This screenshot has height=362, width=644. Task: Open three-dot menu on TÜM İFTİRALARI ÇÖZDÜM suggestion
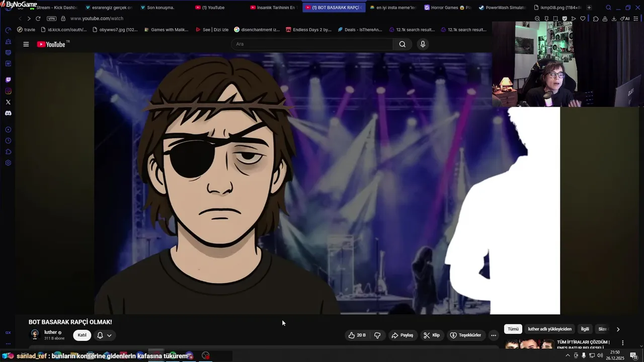click(x=622, y=343)
